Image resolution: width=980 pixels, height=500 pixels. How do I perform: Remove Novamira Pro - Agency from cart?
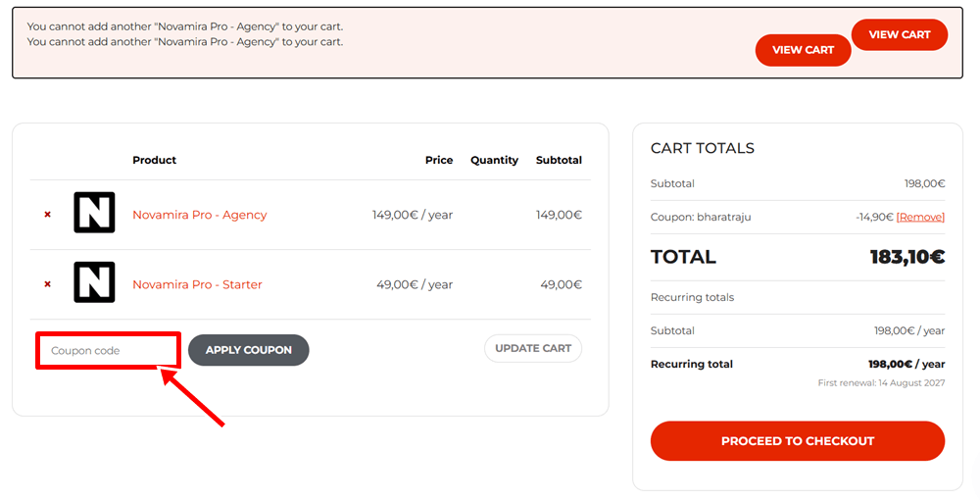(47, 215)
